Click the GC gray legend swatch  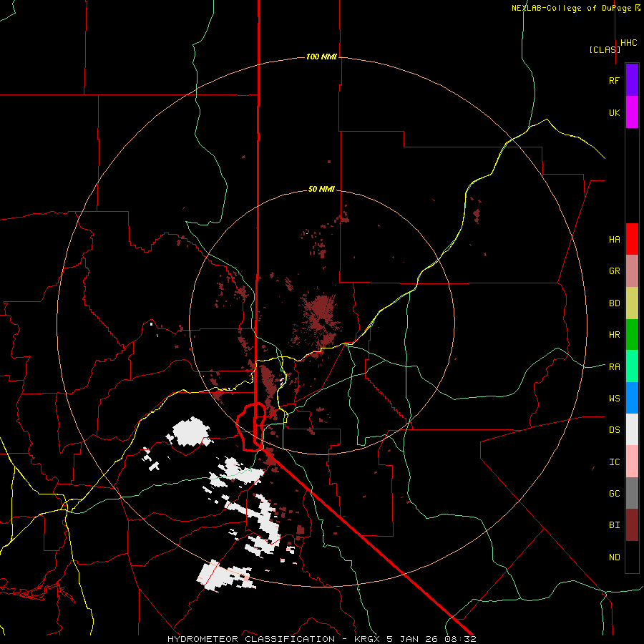point(632,493)
